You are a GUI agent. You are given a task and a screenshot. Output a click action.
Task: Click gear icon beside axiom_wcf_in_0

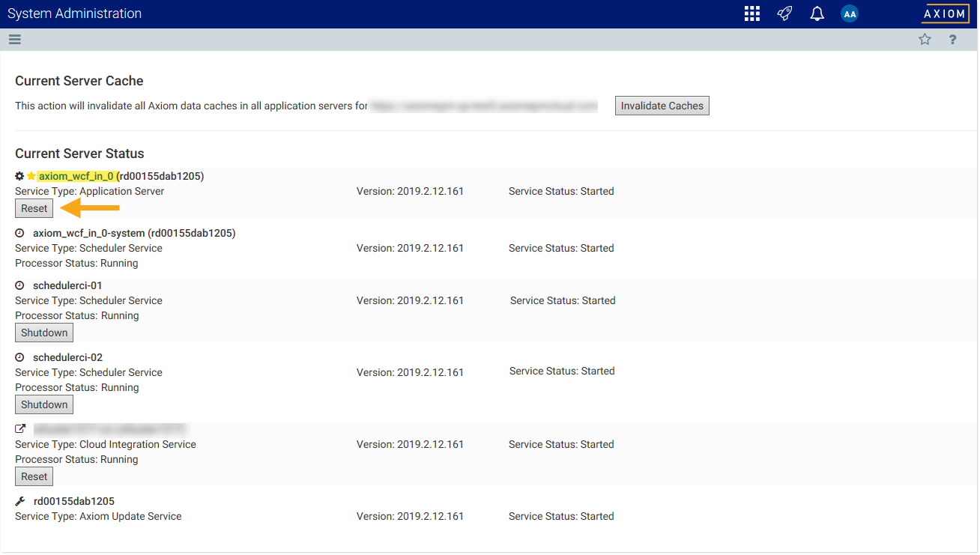click(19, 176)
